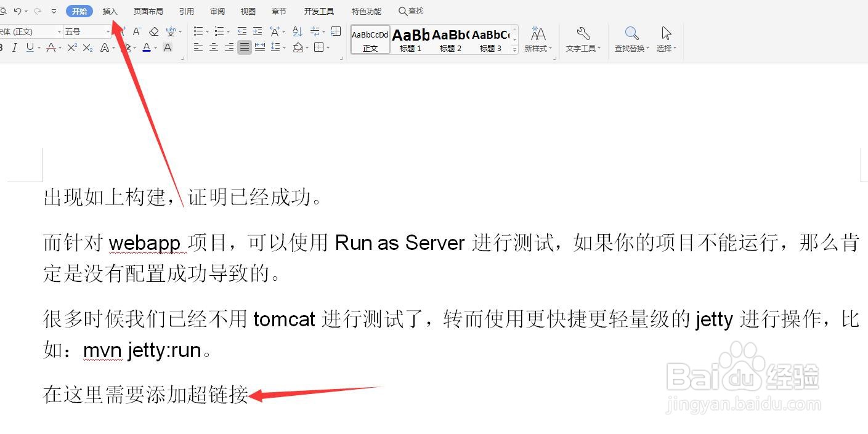The width and height of the screenshot is (868, 434).
Task: Click the table gridlines icon
Action: tap(336, 31)
